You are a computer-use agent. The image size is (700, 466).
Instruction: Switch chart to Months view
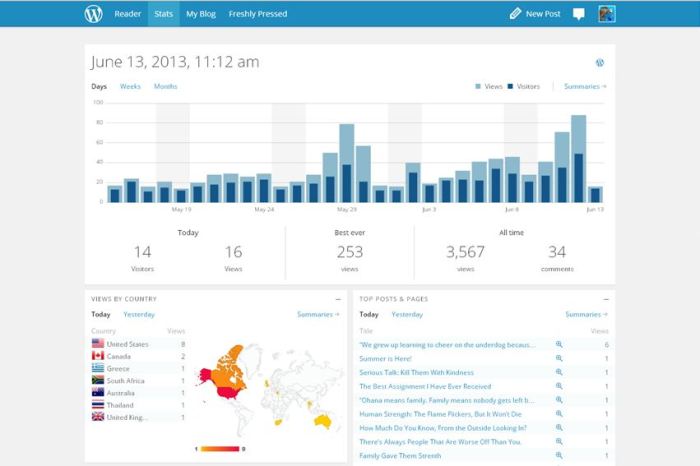(165, 87)
